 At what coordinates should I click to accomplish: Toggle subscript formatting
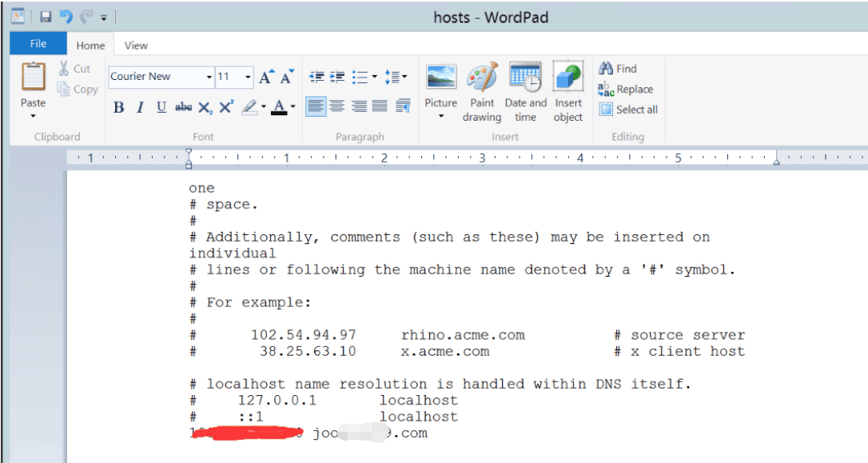coord(205,107)
